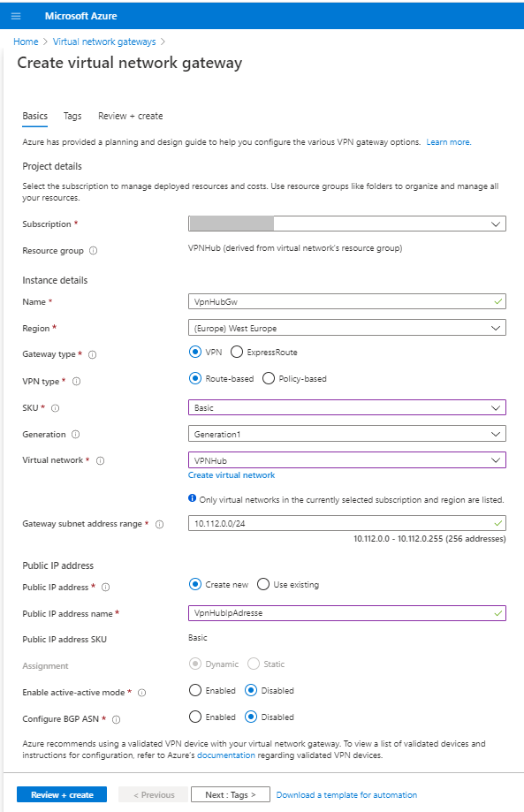Go to Virtual network gateways breadcrumb

[104, 42]
